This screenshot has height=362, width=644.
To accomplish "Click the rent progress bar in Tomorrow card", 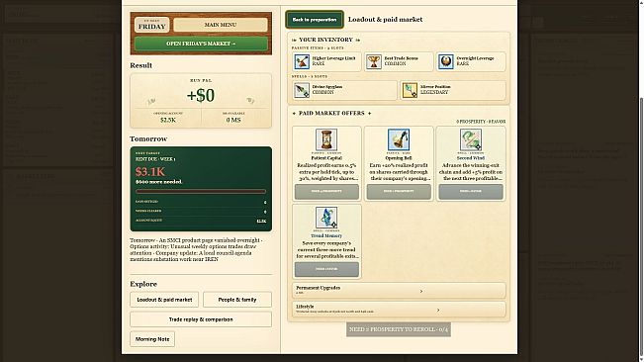I will 201,191.
